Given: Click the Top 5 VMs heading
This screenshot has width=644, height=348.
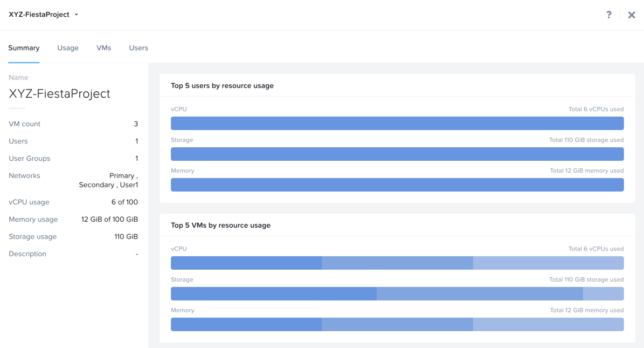Looking at the screenshot, I should tap(220, 226).
